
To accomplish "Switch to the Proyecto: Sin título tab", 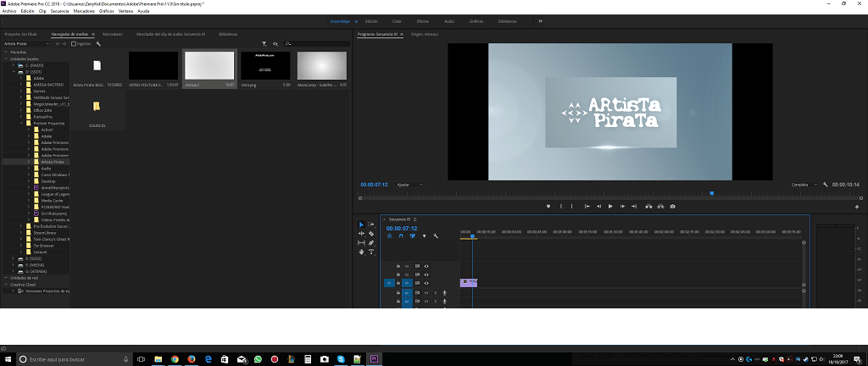I will click(x=20, y=34).
